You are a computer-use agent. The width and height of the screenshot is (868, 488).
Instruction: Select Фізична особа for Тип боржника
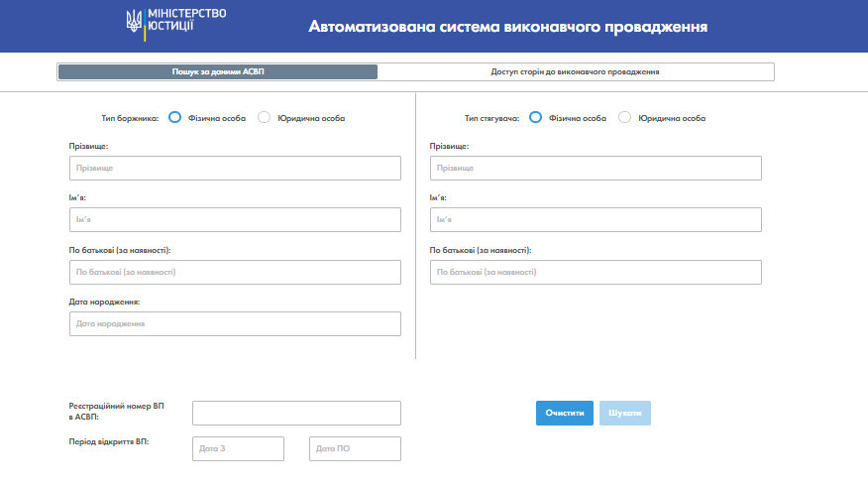click(175, 117)
